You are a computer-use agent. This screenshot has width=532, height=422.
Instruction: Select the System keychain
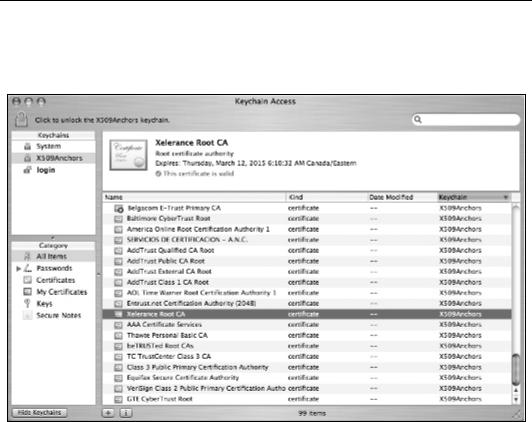(53, 146)
